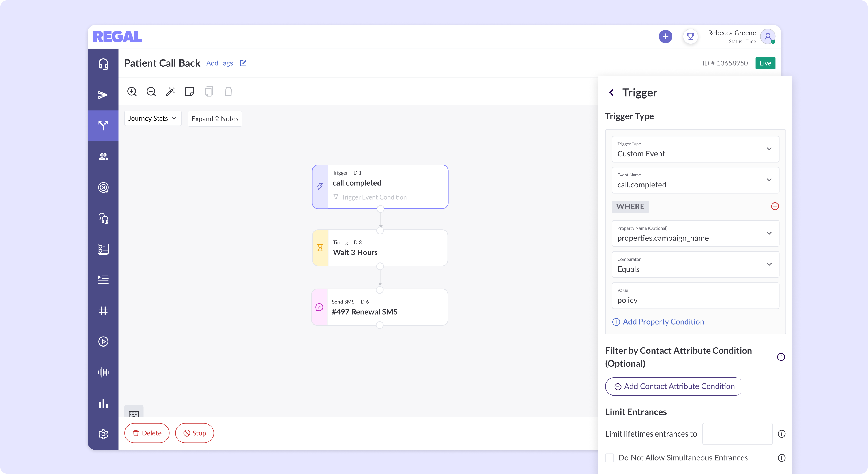
Task: Show info for limit lifetime entrances
Action: point(782,434)
